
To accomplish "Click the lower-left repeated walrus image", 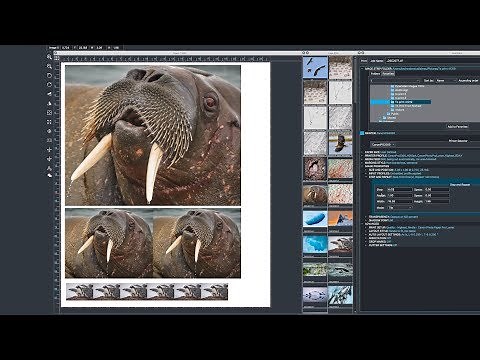I will coord(109,243).
